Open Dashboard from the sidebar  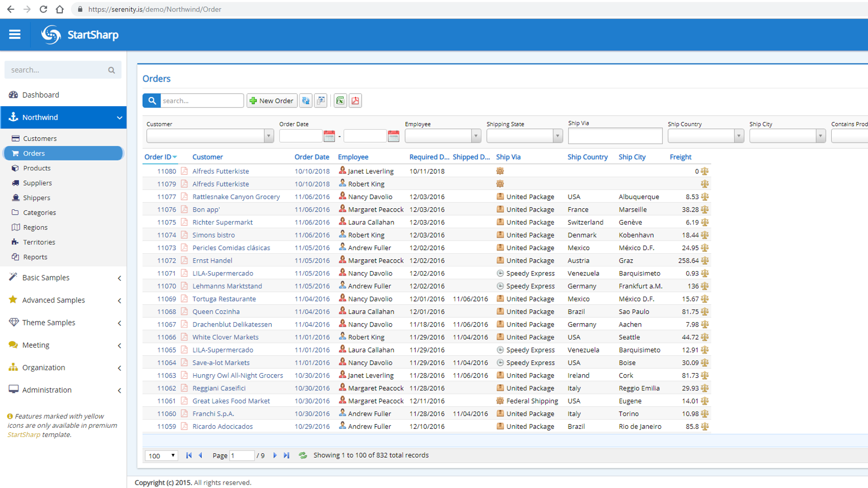pyautogui.click(x=40, y=95)
